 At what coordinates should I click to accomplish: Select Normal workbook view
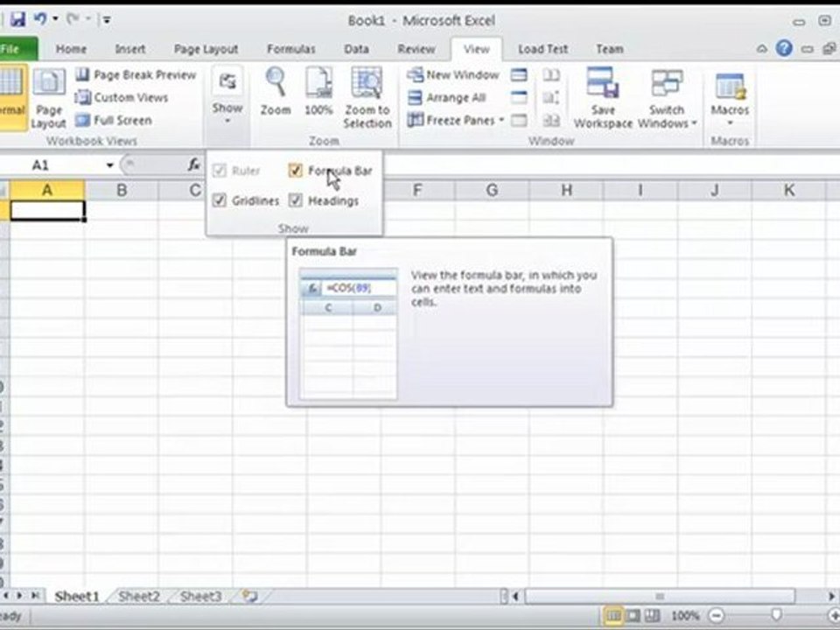coord(11,96)
